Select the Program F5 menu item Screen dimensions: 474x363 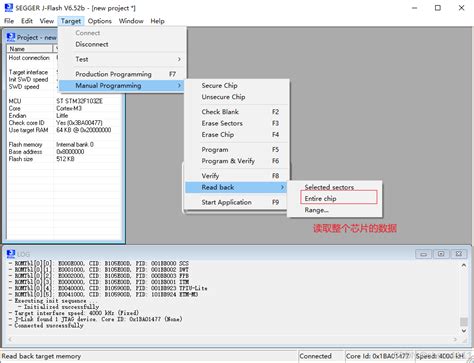[237, 150]
